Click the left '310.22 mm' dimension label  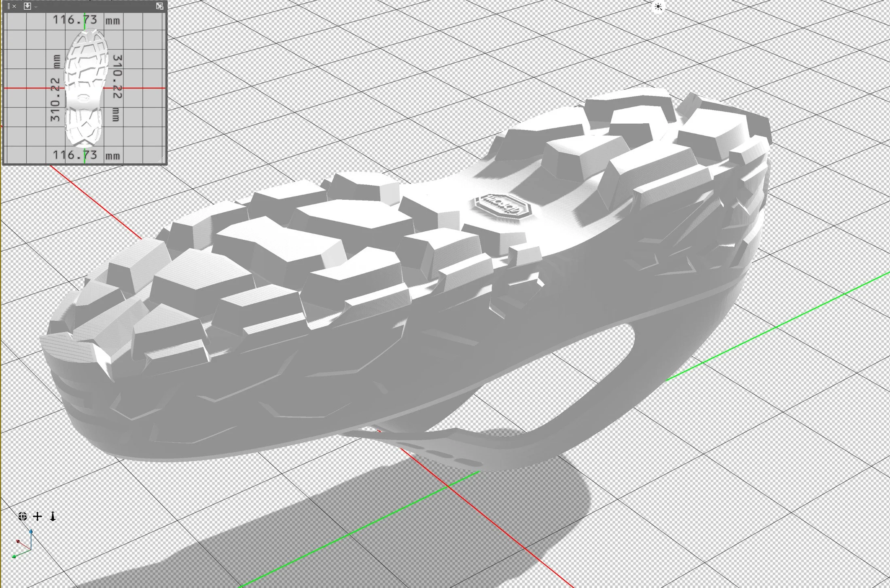click(55, 88)
